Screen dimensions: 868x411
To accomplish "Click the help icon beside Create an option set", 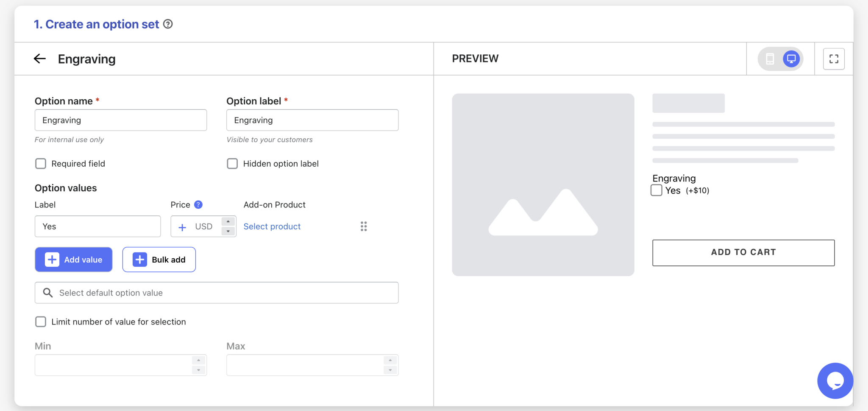I will point(168,24).
